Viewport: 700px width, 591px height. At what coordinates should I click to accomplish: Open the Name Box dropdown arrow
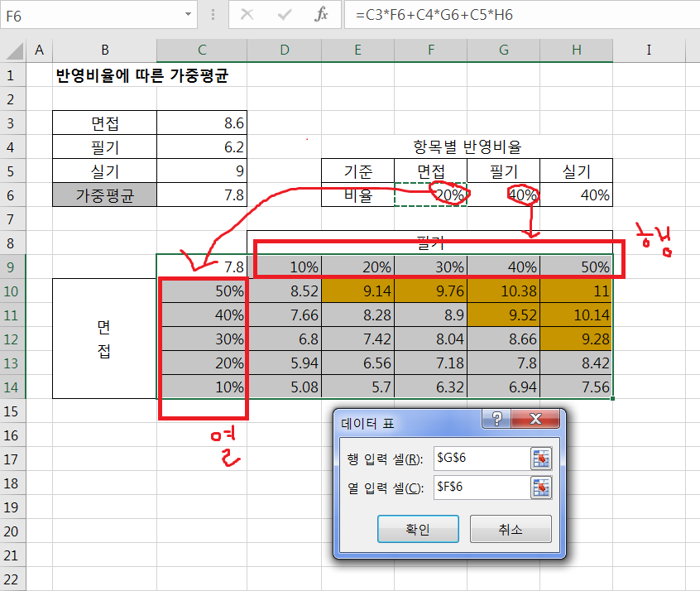point(189,15)
